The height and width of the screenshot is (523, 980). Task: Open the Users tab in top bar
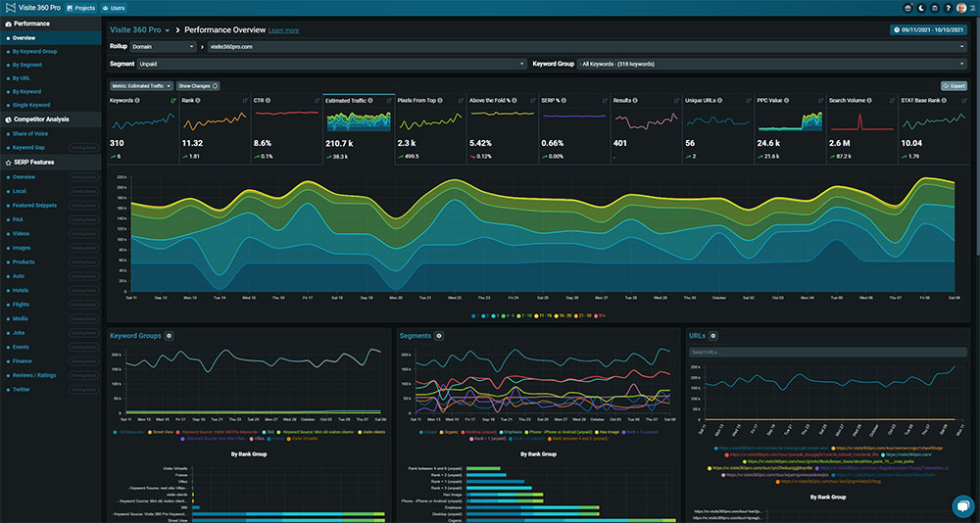point(113,8)
